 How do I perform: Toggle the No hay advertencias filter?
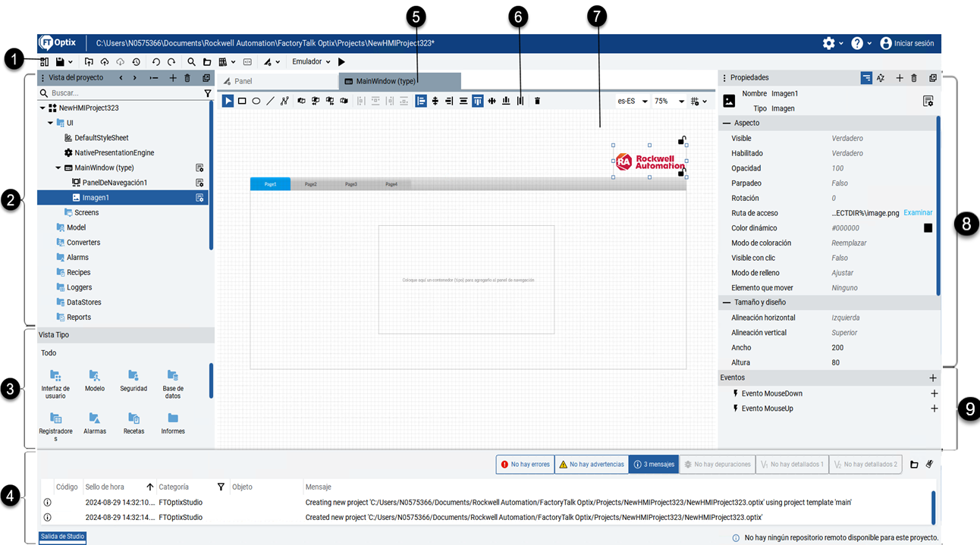[x=592, y=465]
